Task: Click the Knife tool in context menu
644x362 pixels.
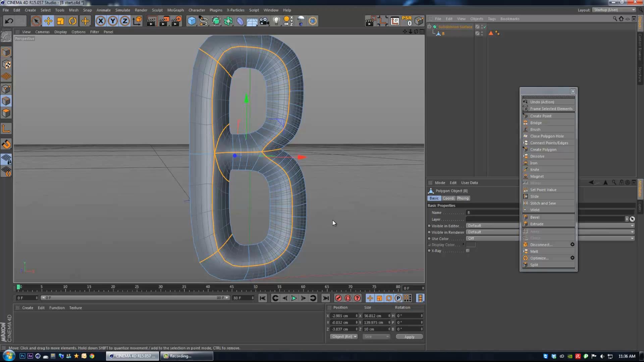Action: [x=535, y=169]
